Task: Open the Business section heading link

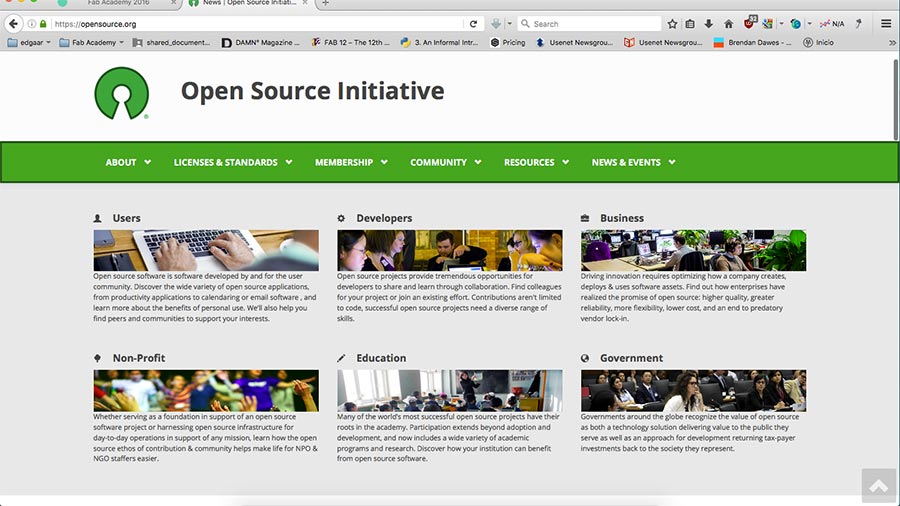Action: (x=622, y=218)
